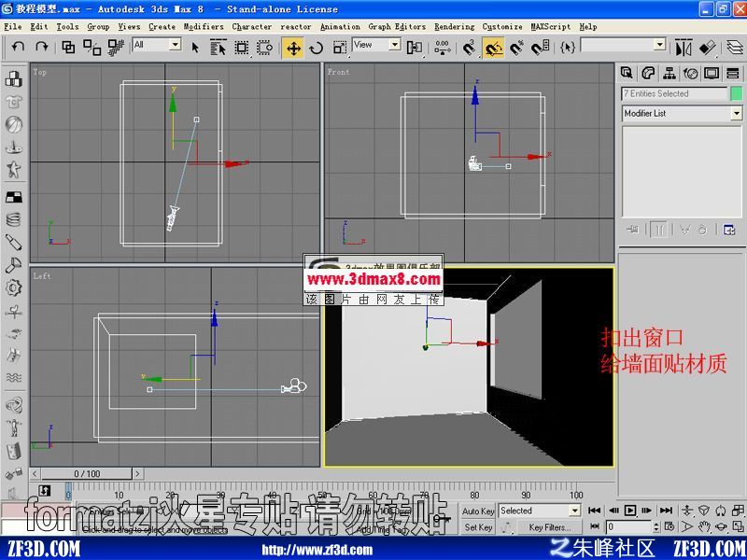Viewport: 747px width, 560px height.
Task: Click the Configure Modifier Sets icon
Action: (729, 230)
